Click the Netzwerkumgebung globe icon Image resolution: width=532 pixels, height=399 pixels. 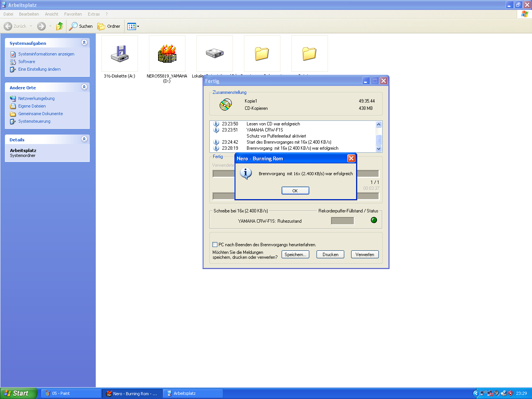pyautogui.click(x=13, y=98)
